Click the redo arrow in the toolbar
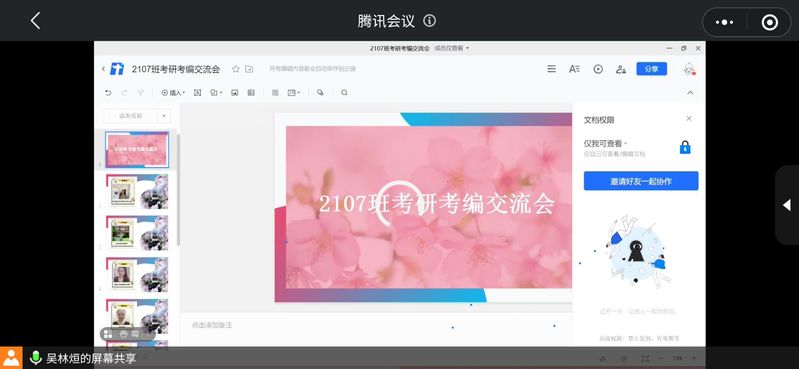799x369 pixels. 124,93
